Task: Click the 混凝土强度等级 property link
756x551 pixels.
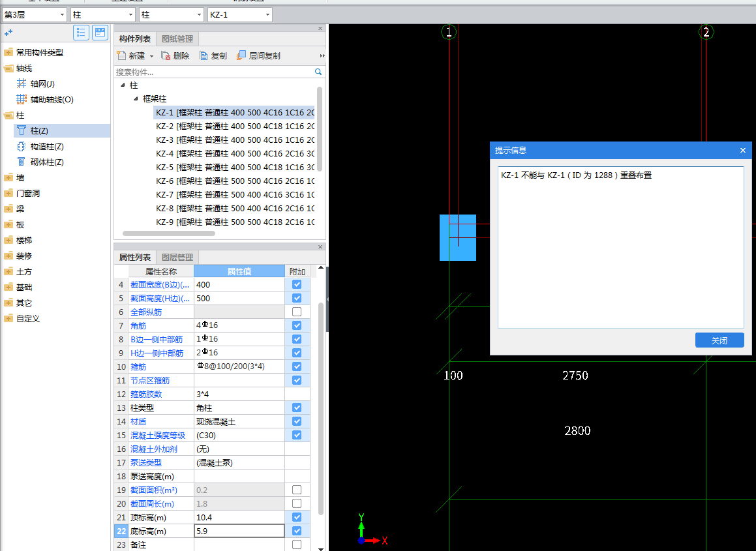Action: pyautogui.click(x=158, y=436)
